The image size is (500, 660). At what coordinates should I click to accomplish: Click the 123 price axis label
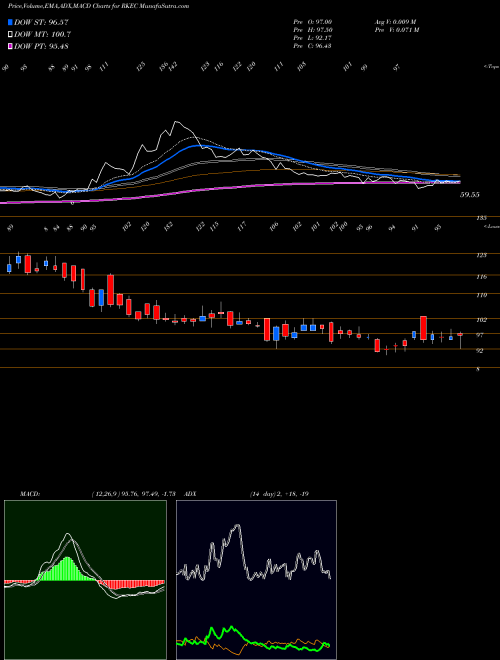tap(482, 255)
